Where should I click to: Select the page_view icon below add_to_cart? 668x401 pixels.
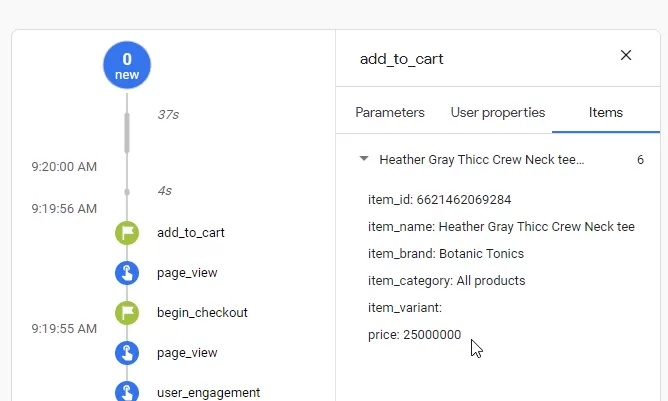click(127, 273)
